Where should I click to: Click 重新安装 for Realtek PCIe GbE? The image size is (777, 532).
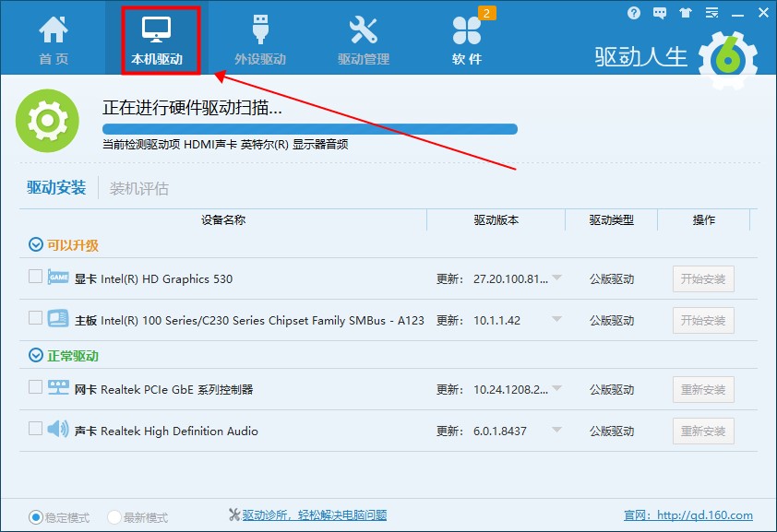703,389
